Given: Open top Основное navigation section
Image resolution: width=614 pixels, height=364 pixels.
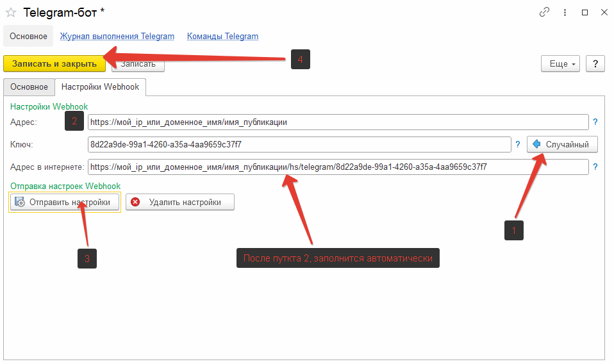Looking at the screenshot, I should [x=28, y=37].
